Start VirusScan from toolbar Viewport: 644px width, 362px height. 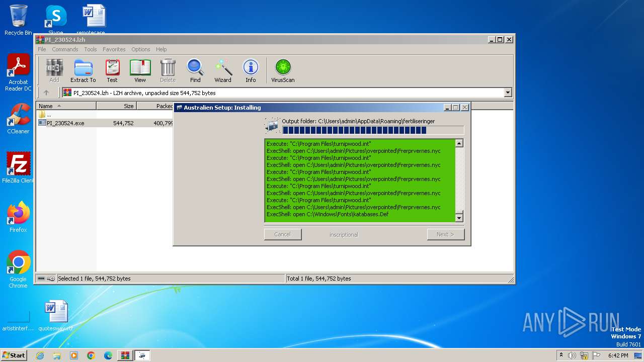tap(283, 71)
